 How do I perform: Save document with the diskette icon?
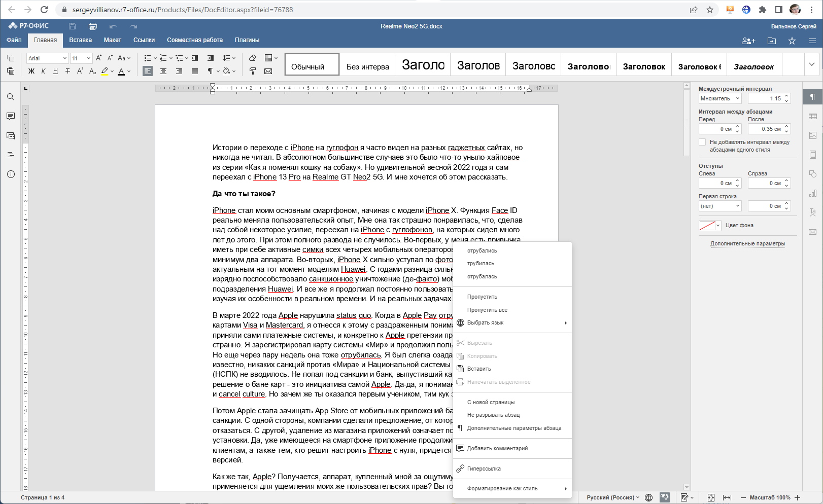tap(73, 26)
